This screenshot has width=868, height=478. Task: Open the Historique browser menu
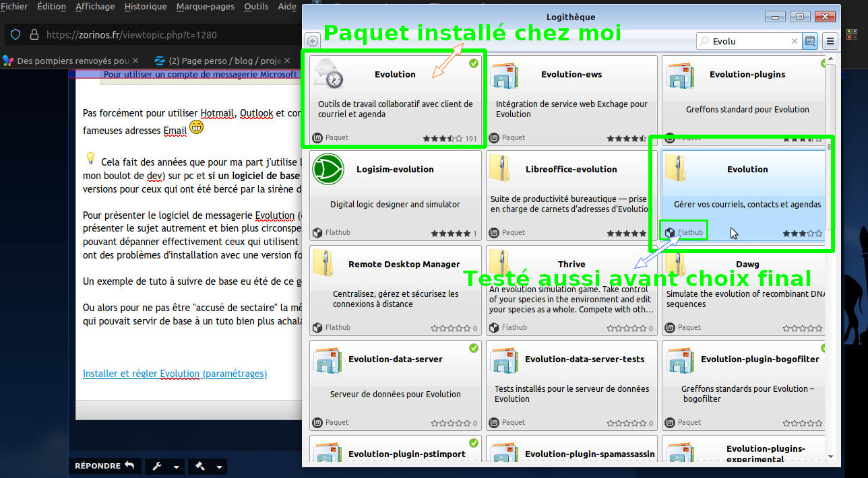pos(146,7)
